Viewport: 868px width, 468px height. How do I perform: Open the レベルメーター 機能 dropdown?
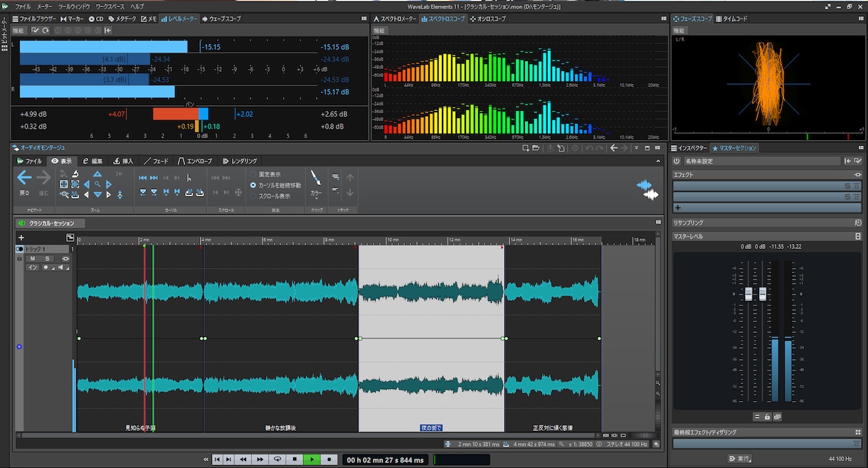point(18,31)
